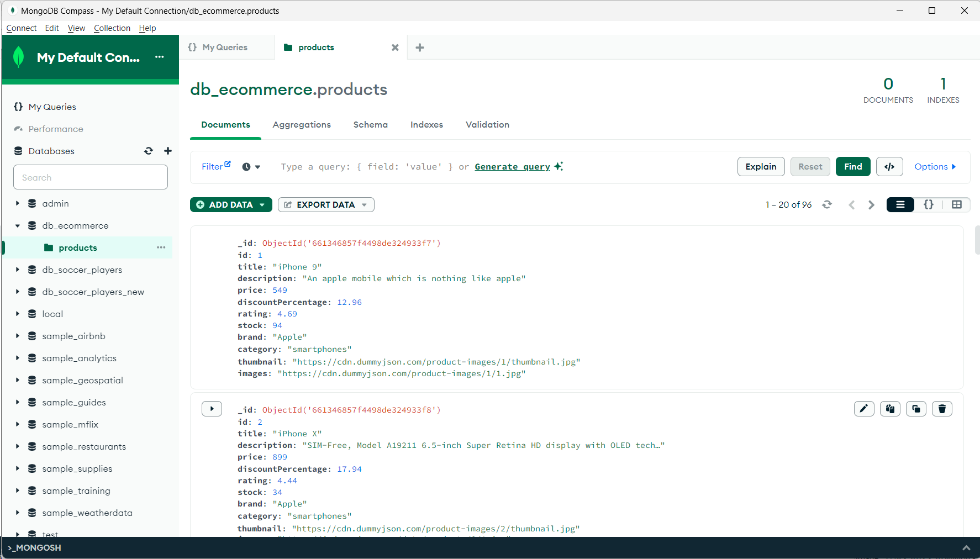Screen dimensions: 980x559
Task: Open the Collection menu
Action: pos(112,28)
